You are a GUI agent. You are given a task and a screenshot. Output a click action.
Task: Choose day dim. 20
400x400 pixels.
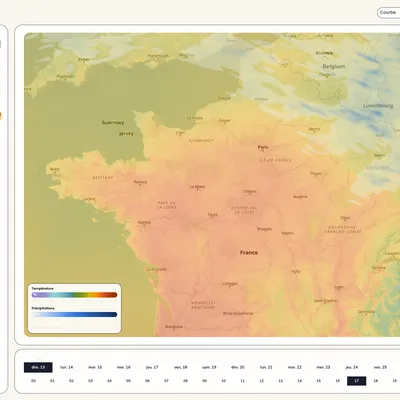pos(238,367)
